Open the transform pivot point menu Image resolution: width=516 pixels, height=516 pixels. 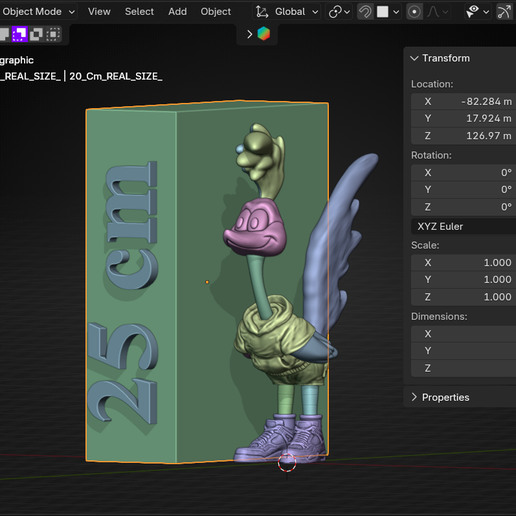(x=339, y=12)
